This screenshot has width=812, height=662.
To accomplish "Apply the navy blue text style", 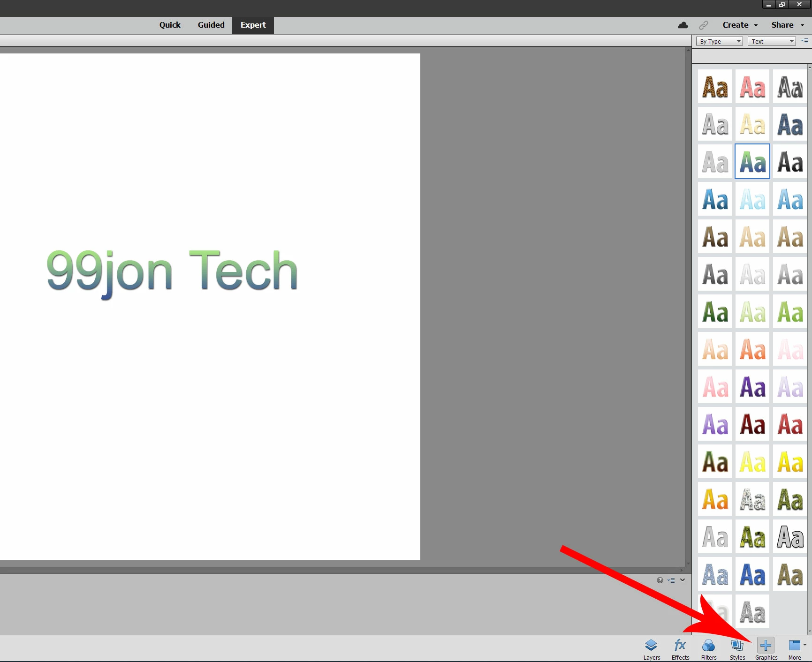I will pos(790,124).
